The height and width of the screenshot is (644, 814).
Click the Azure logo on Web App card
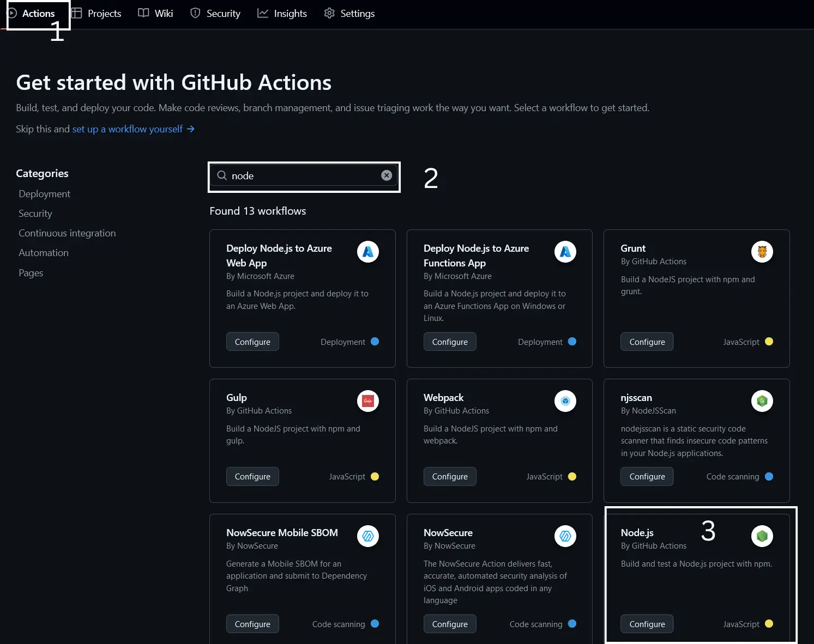[368, 252]
